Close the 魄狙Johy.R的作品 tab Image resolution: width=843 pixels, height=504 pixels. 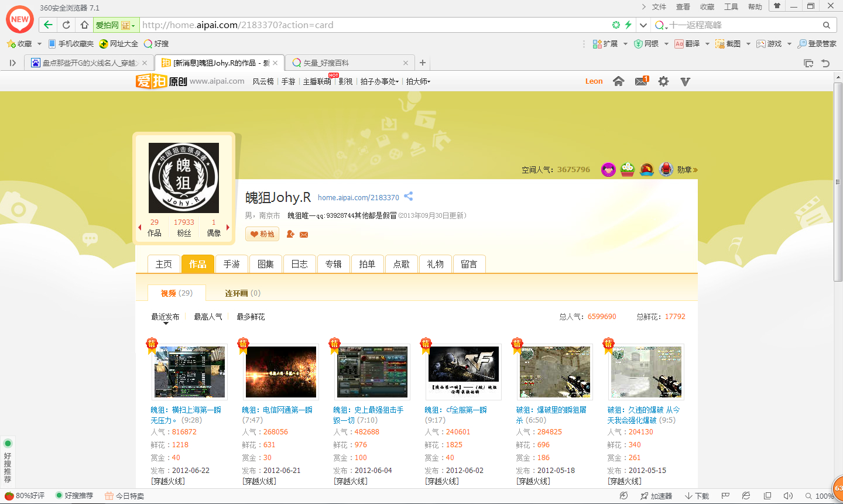click(275, 63)
